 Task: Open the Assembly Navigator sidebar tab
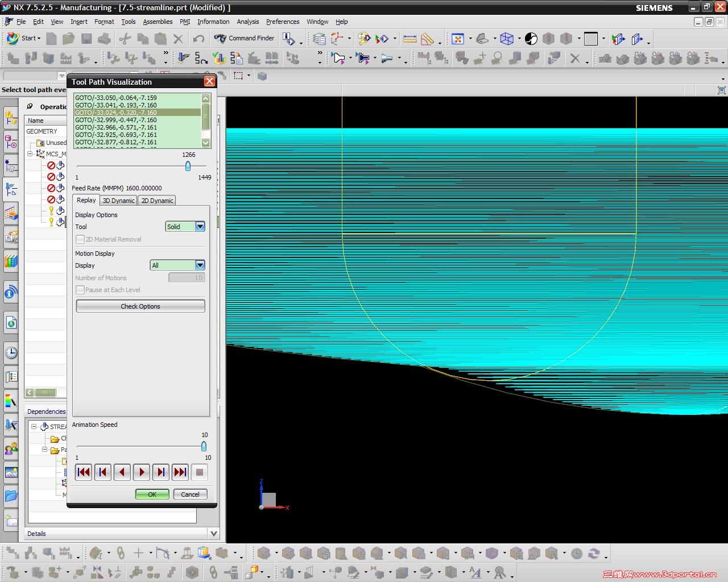tap(11, 118)
